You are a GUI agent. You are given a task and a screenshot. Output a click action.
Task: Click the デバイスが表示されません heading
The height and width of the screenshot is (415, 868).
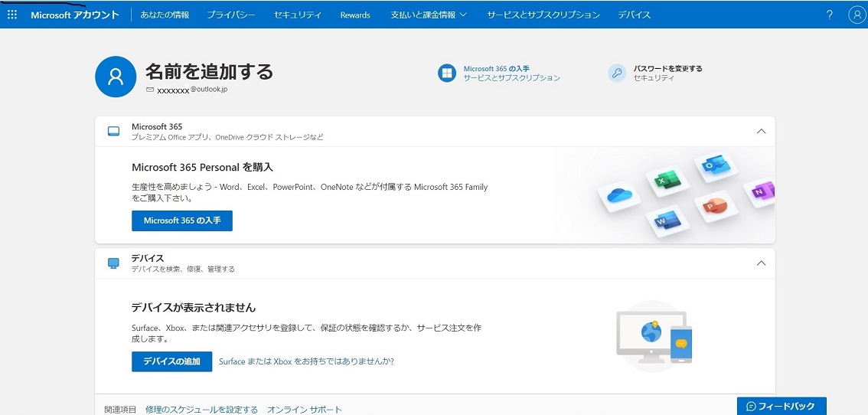pos(194,308)
